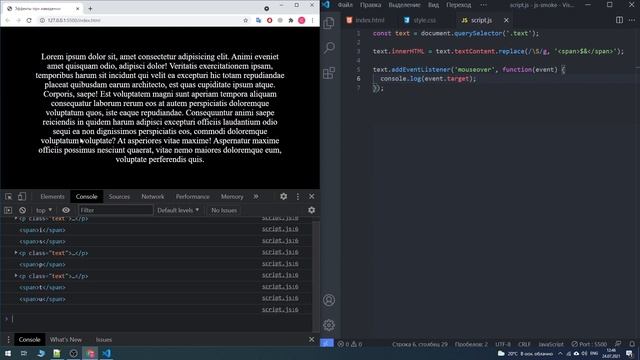
Task: Switch to the What's New drawer tab
Action: coord(66,340)
